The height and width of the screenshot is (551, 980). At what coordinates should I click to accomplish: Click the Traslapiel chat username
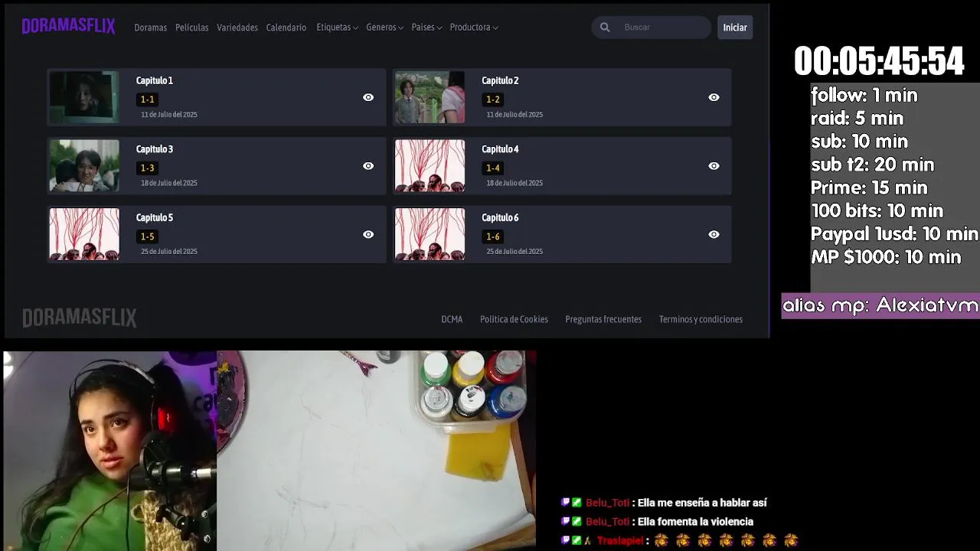pos(619,541)
